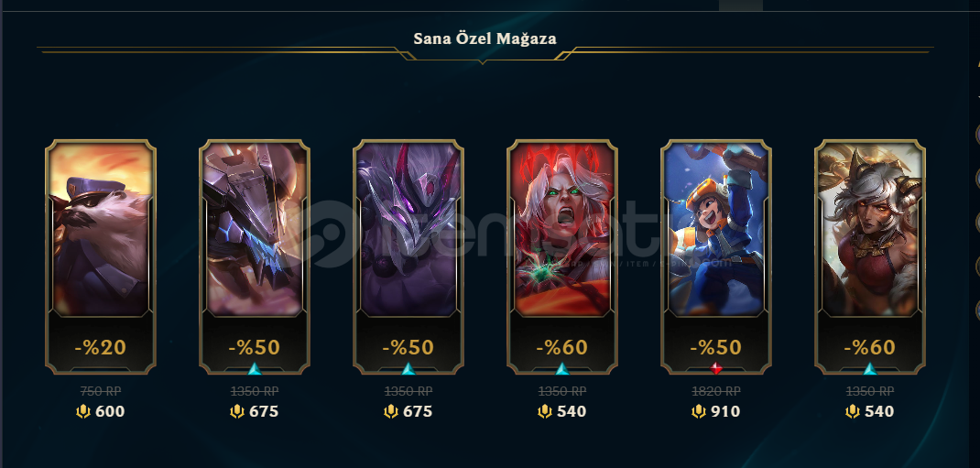Pick the horned white-haired woman skin card
980x468 pixels.
click(870, 256)
